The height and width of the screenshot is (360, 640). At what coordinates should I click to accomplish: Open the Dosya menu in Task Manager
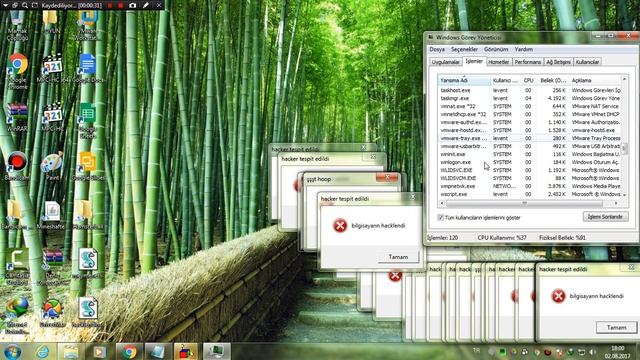tap(437, 49)
